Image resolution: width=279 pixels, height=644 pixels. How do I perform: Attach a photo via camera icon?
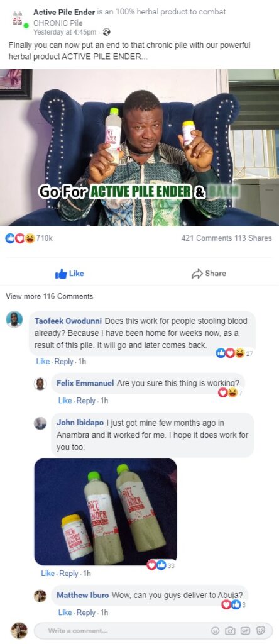[230, 630]
